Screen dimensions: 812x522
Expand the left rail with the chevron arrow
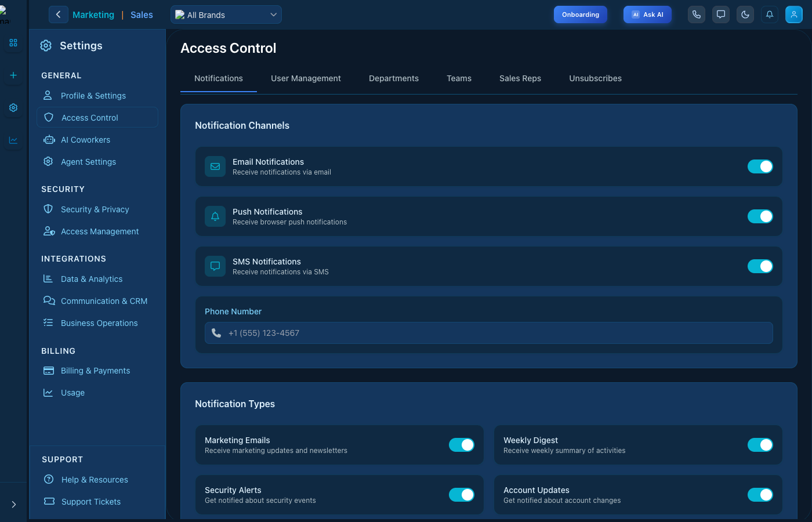click(13, 505)
